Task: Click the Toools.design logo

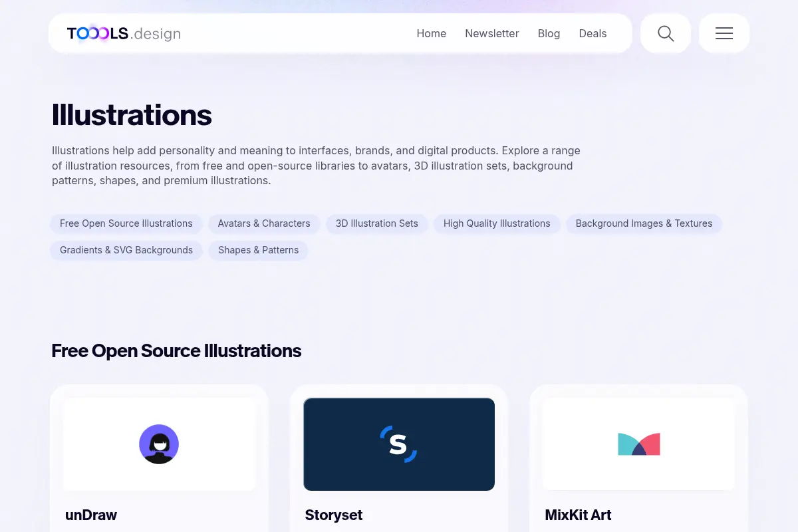Action: click(124, 33)
